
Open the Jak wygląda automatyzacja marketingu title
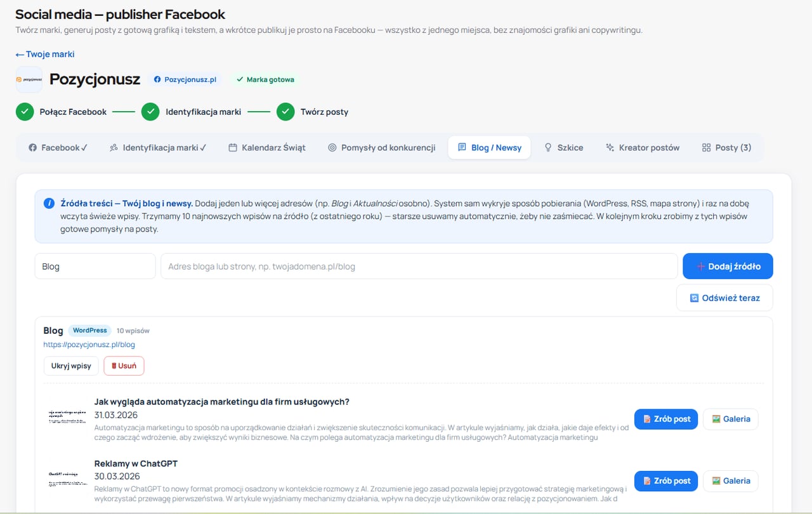(x=221, y=402)
